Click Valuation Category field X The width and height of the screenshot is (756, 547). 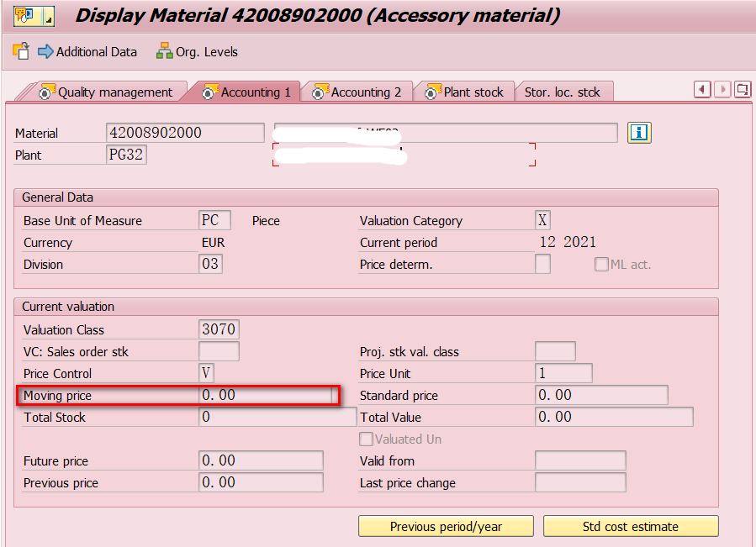click(542, 220)
